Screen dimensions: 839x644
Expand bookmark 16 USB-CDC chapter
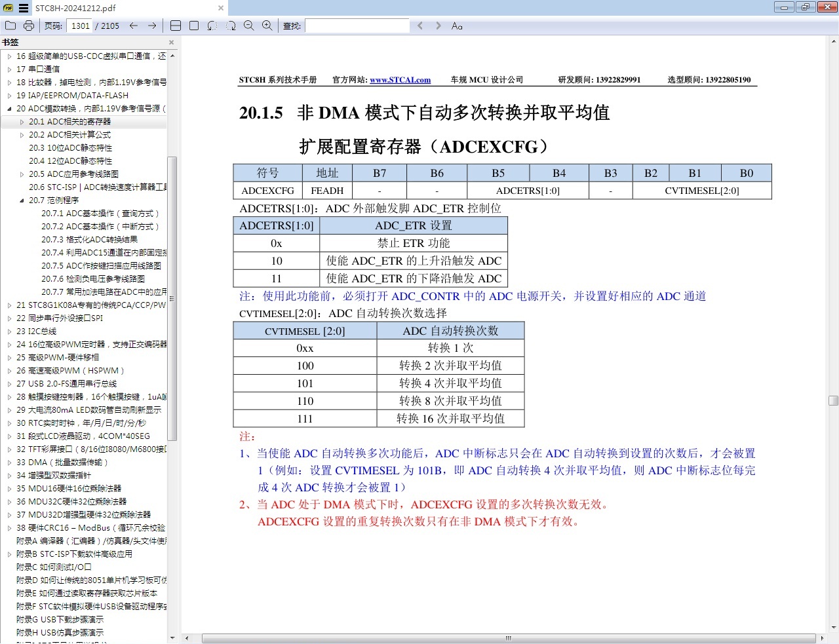click(x=9, y=56)
